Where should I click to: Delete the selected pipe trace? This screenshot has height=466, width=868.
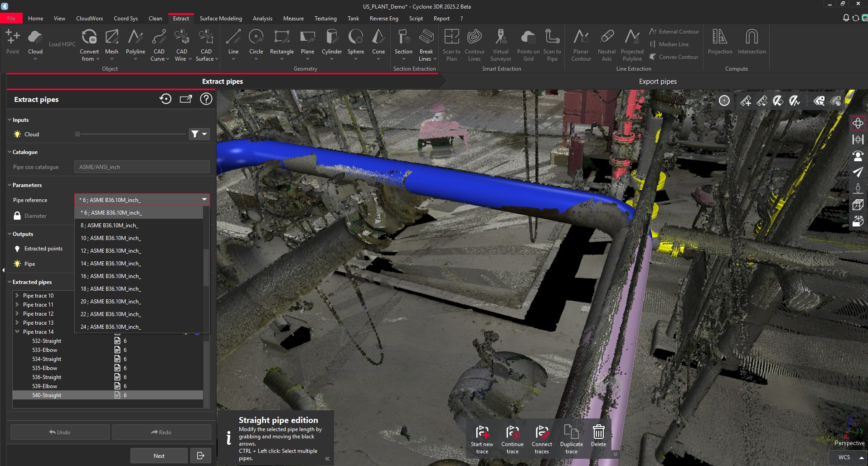(598, 432)
